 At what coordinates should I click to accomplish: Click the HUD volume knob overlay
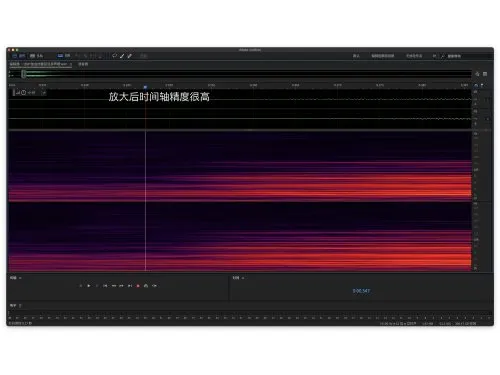(x=24, y=93)
